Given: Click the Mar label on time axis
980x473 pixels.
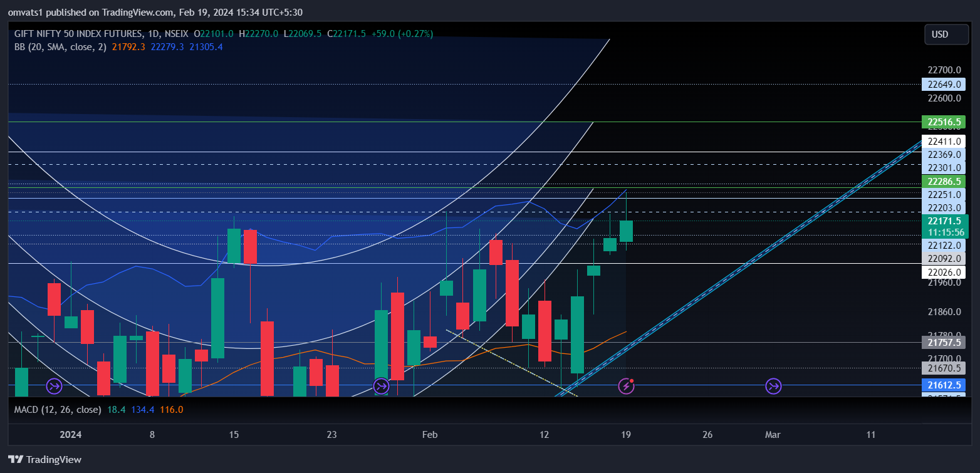Looking at the screenshot, I should (x=773, y=435).
